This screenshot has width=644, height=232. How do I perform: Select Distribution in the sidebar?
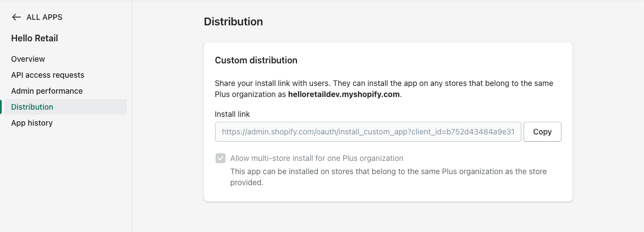[x=32, y=107]
